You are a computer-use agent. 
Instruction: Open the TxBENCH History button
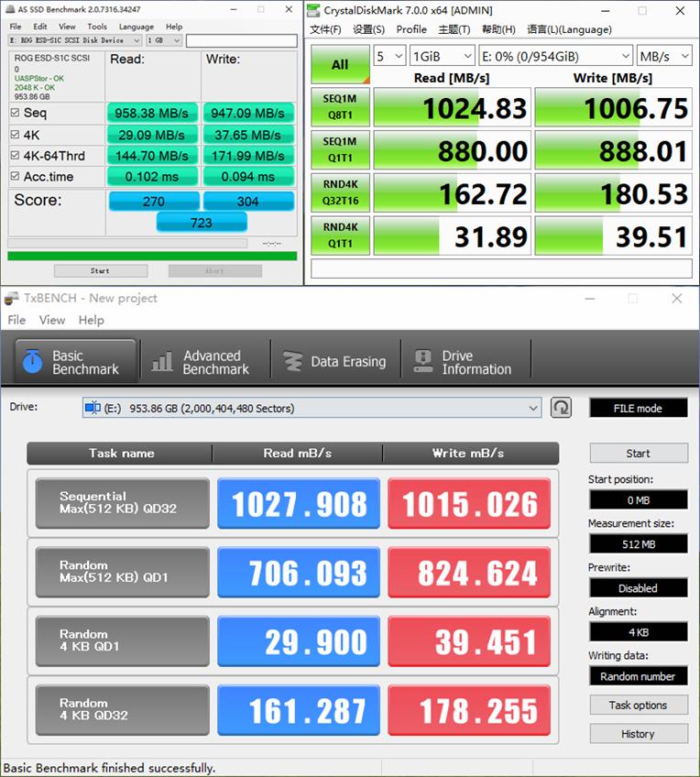click(x=639, y=733)
